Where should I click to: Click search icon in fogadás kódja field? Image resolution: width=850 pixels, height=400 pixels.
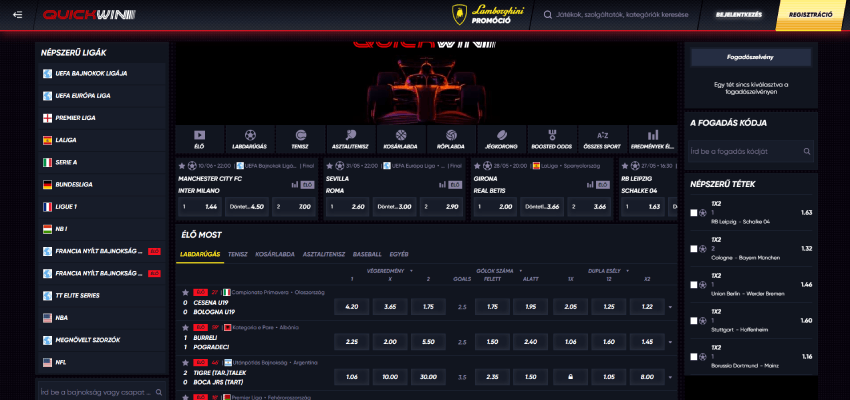(x=807, y=152)
